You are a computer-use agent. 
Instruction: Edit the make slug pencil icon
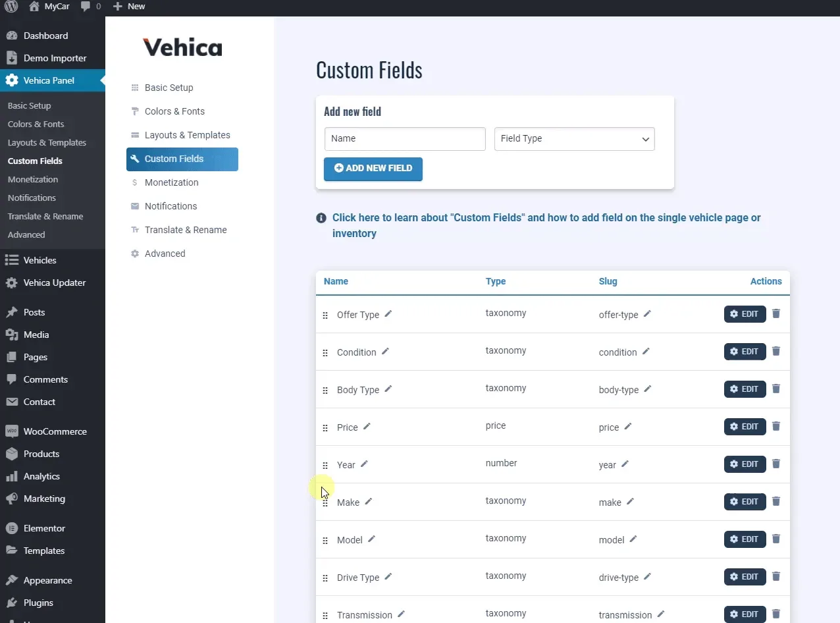click(630, 501)
